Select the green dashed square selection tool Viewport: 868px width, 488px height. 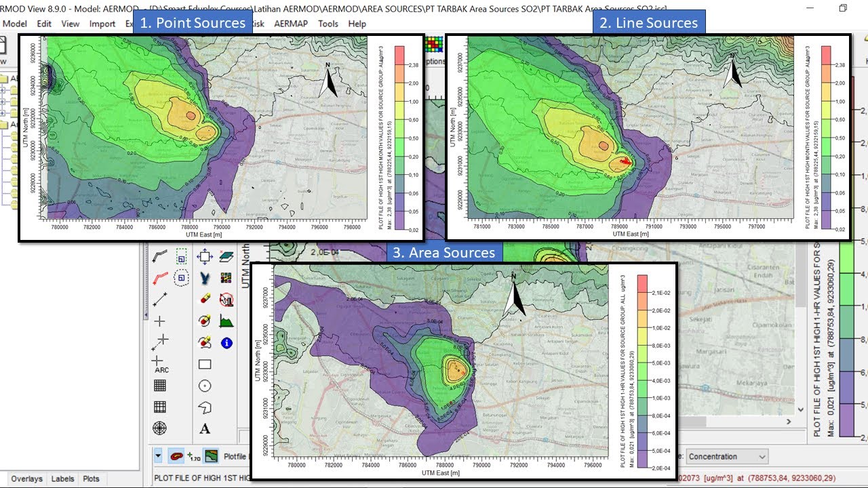(181, 256)
